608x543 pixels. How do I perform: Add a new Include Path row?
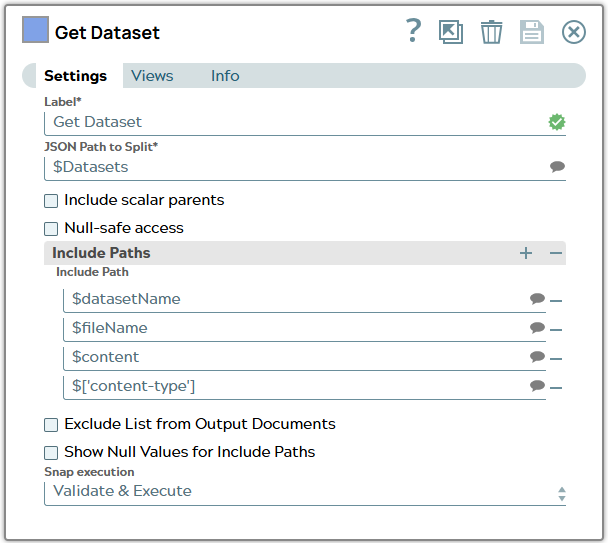[x=526, y=253]
